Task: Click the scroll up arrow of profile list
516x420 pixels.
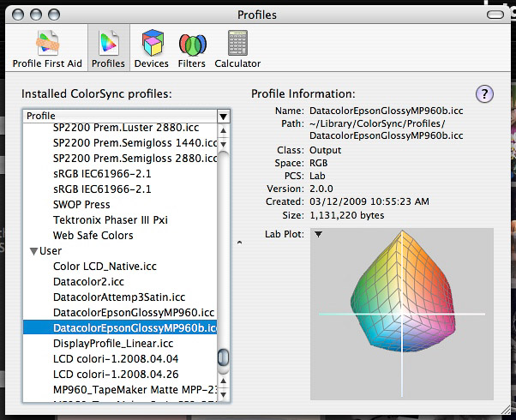Action: click(224, 131)
